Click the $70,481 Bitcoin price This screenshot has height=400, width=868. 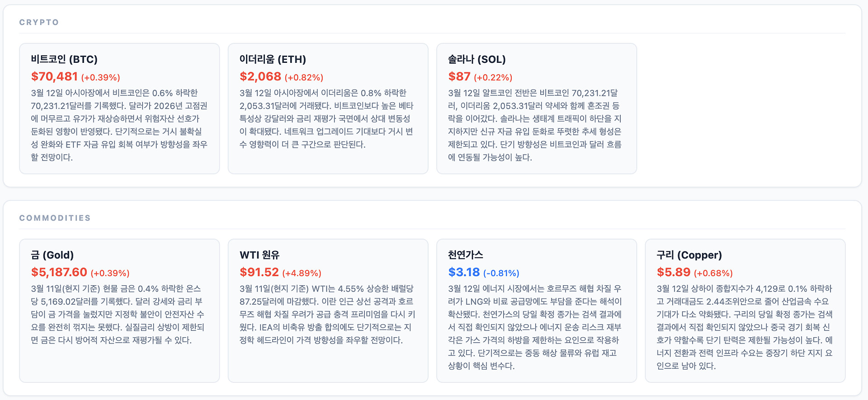[54, 77]
